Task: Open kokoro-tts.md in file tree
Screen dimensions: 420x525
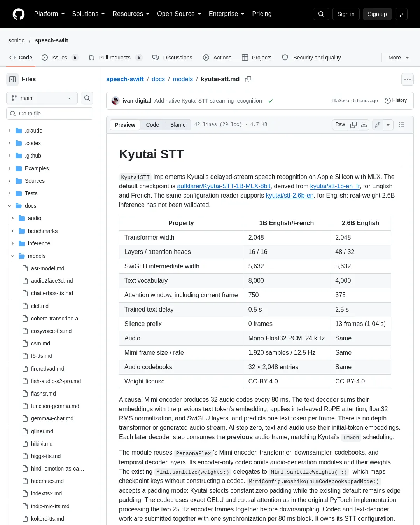Action: tap(47, 519)
